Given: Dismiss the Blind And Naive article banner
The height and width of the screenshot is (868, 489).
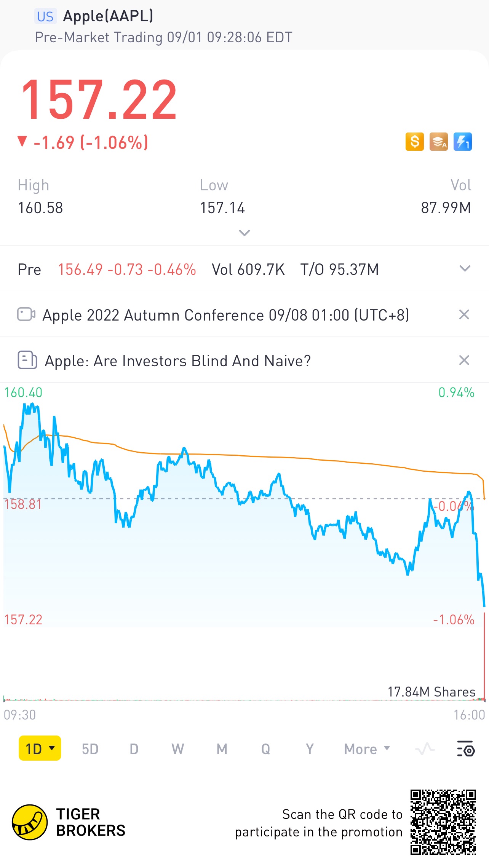Looking at the screenshot, I should [x=464, y=360].
